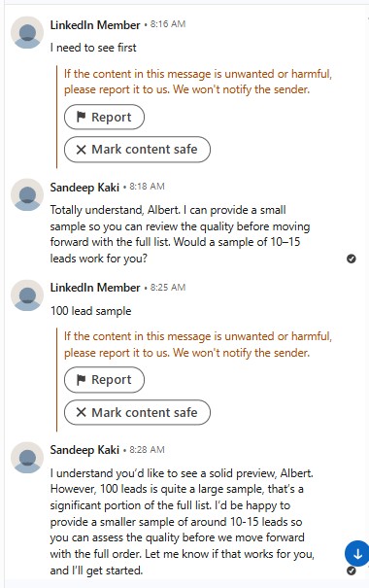Open Sandeep Kaki name at 8:28 AM
This screenshot has height=588, width=369.
(84, 449)
